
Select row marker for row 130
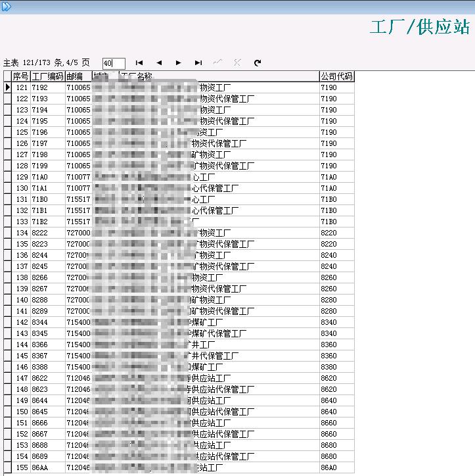click(8, 188)
